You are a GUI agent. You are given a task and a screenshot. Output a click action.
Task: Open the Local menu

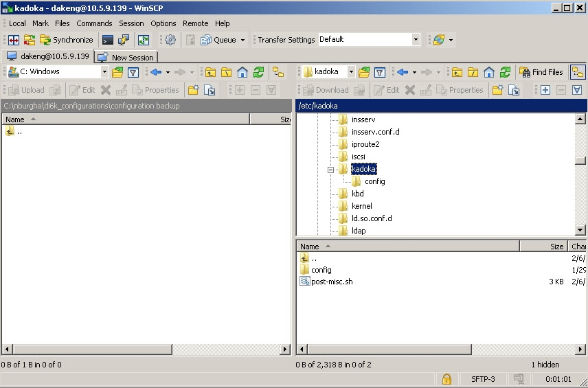click(17, 23)
